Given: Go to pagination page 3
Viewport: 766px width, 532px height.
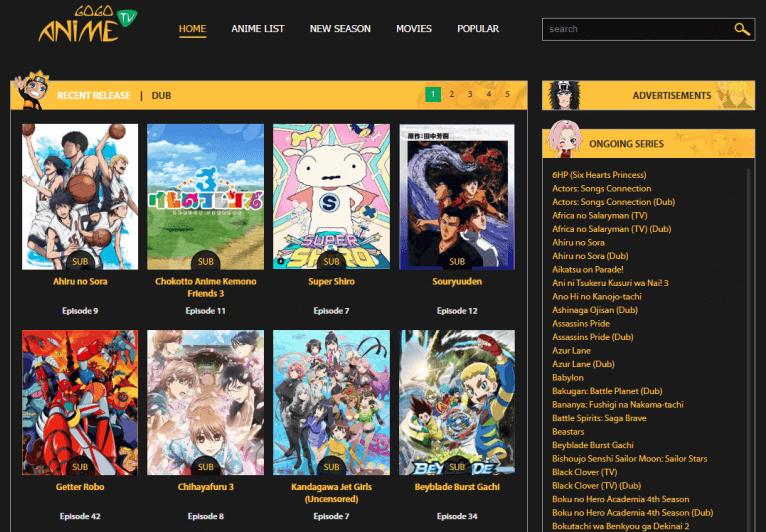Looking at the screenshot, I should pyautogui.click(x=470, y=94).
